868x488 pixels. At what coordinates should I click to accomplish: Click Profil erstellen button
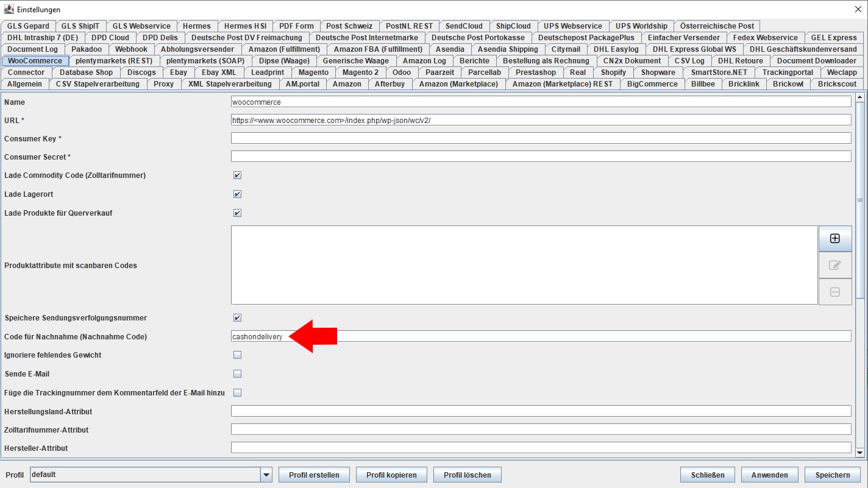pyautogui.click(x=314, y=475)
